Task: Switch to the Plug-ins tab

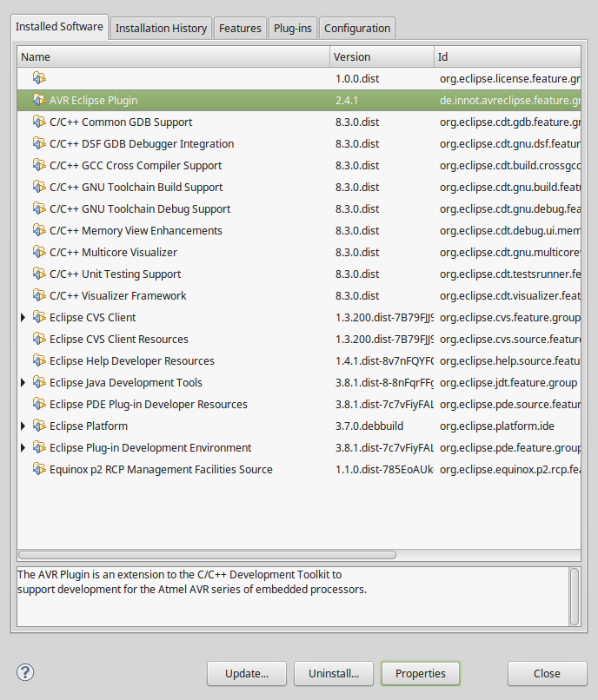Action: tap(293, 28)
